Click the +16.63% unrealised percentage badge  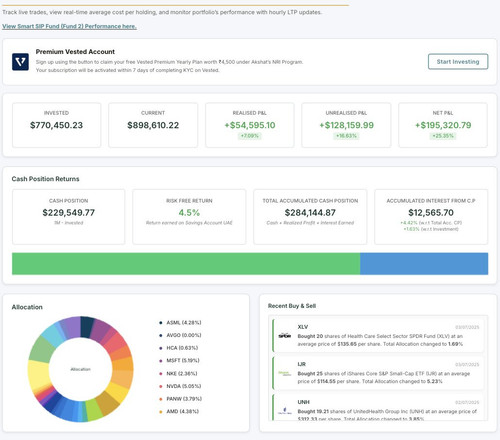(346, 136)
